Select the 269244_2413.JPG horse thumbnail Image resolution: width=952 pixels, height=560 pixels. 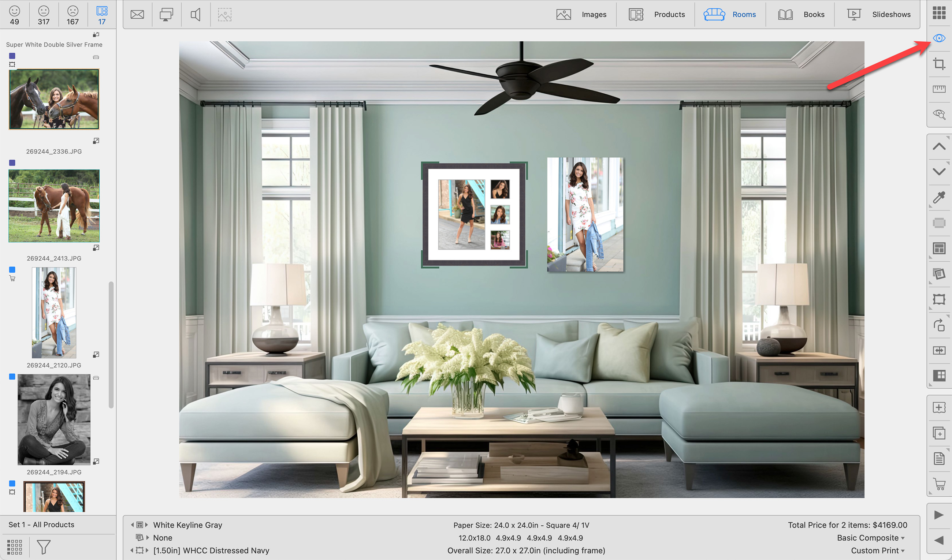pos(54,206)
